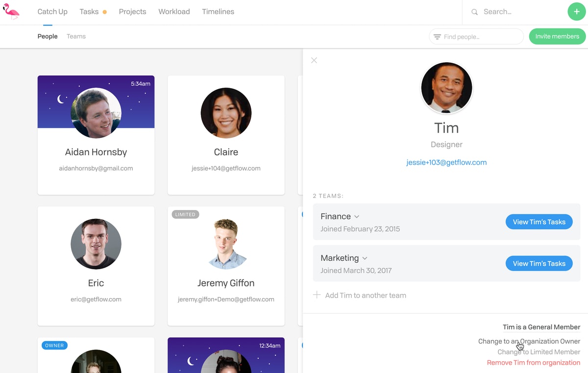
Task: Click the Claire name text
Action: (226, 152)
